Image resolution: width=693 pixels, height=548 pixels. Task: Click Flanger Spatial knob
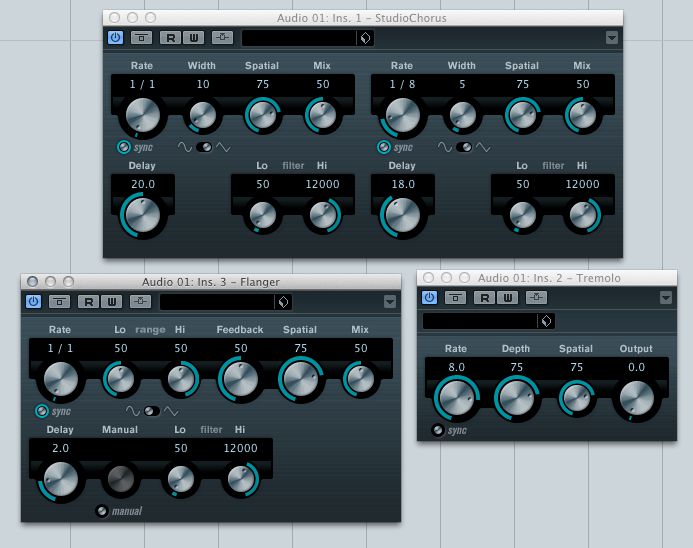pyautogui.click(x=301, y=379)
